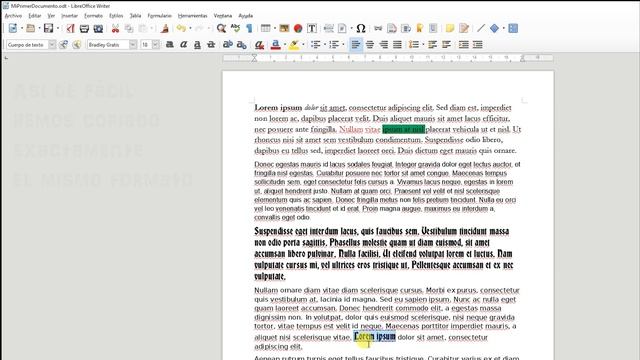Open the New document dropdown arrow
Image resolution: width=640 pixels, height=360 pixels.
(22, 28)
